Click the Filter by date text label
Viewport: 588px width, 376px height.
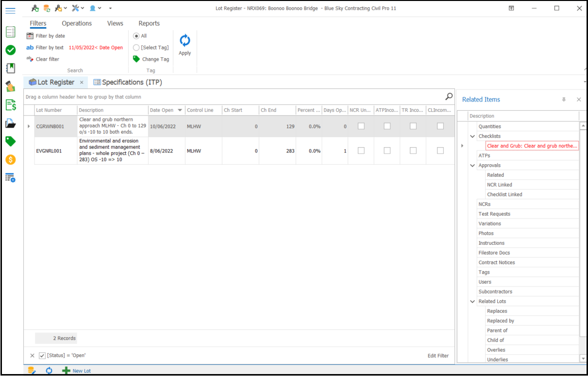[x=50, y=36]
